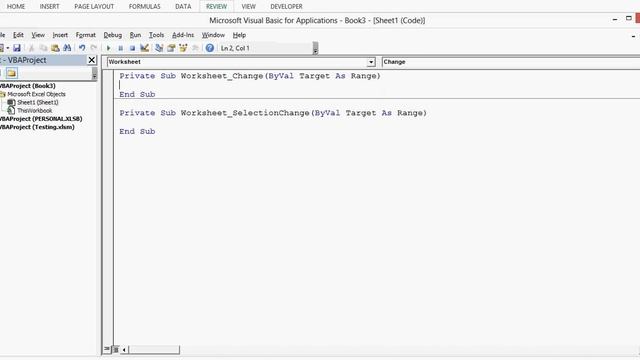Click the Toggle Folders icon in Project pane

(11, 73)
